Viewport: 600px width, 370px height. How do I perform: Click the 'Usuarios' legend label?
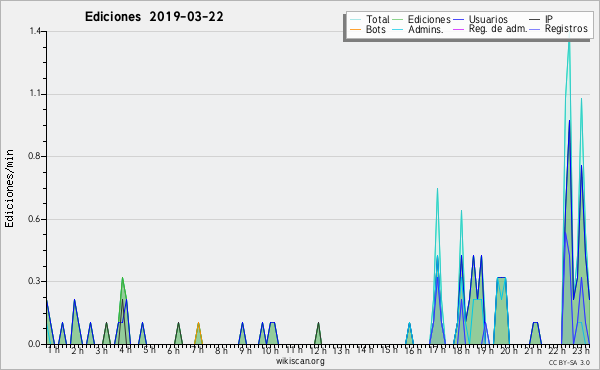[488, 19]
